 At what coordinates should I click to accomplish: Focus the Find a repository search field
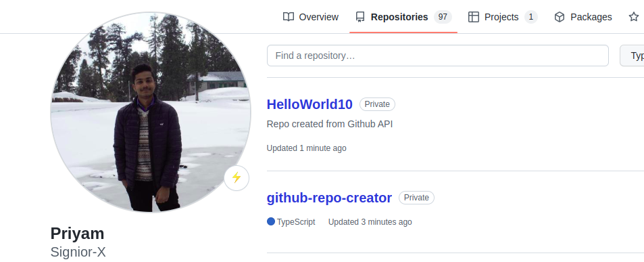[x=437, y=56]
